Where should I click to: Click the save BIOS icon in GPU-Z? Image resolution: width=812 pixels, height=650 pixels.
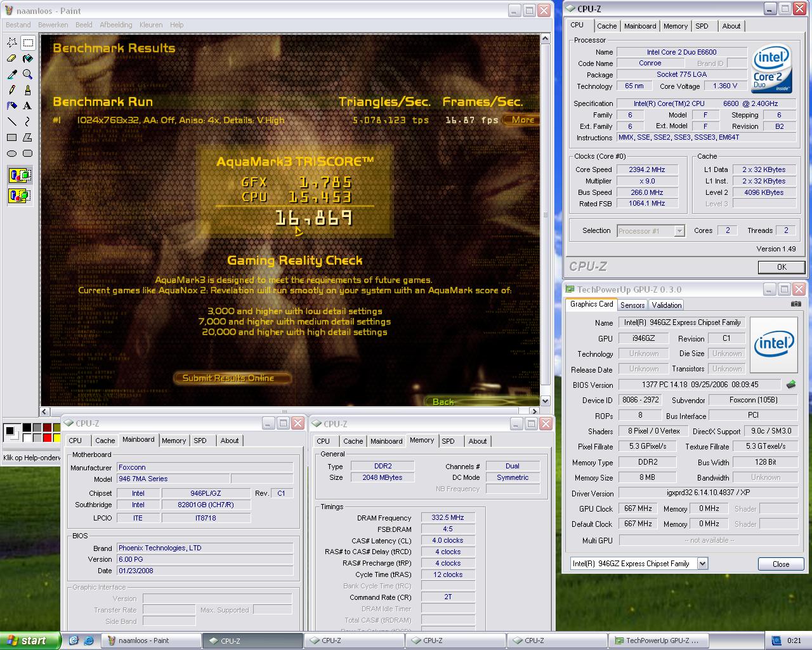791,384
